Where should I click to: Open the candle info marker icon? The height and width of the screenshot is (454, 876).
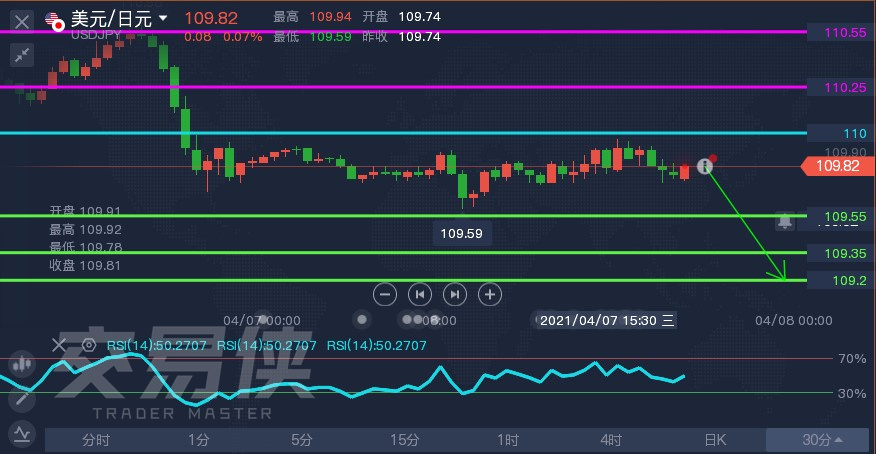[704, 166]
